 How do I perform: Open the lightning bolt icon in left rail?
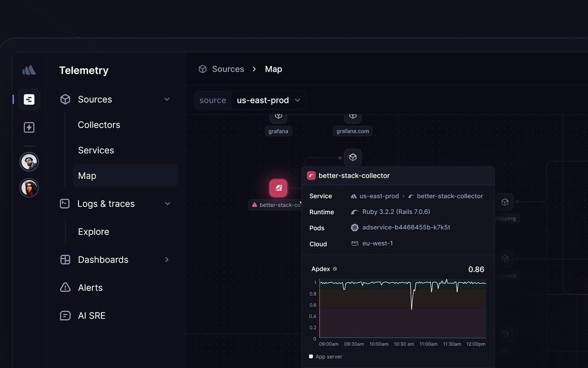click(x=29, y=127)
